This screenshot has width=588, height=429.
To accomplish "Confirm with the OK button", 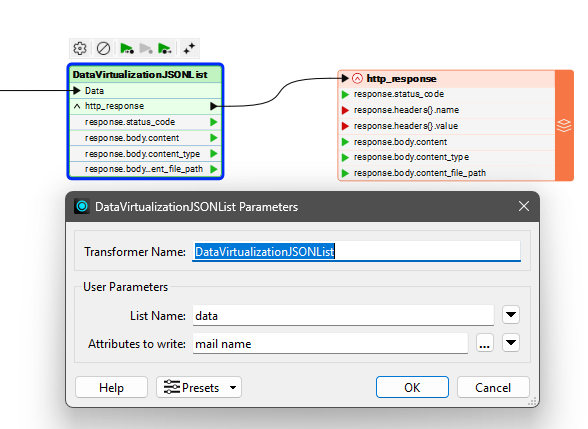I will tap(412, 387).
